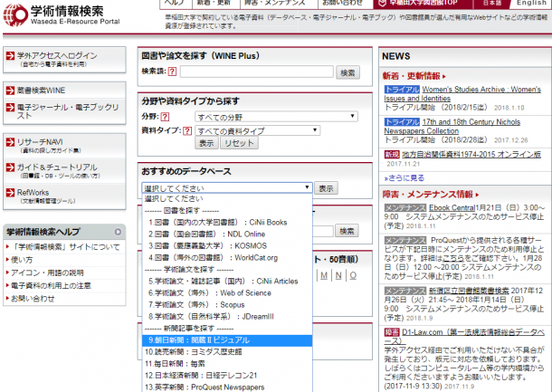Click こちら link in ProQuest notice
The image size is (552, 392).
452,258
